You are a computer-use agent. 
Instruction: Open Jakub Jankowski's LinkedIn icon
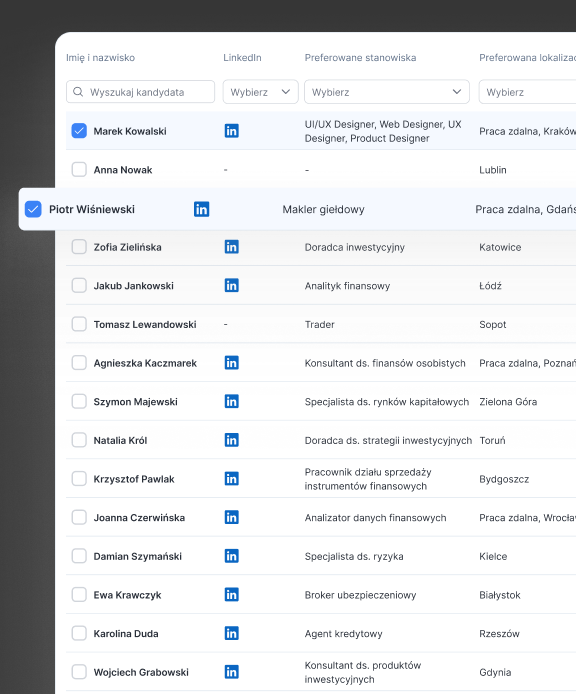pos(232,285)
